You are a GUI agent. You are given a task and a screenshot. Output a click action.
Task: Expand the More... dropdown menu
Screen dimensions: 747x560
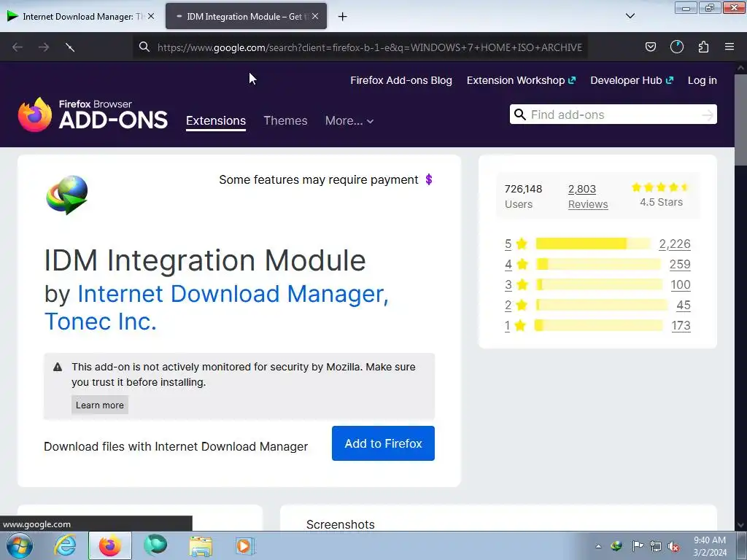coord(349,120)
